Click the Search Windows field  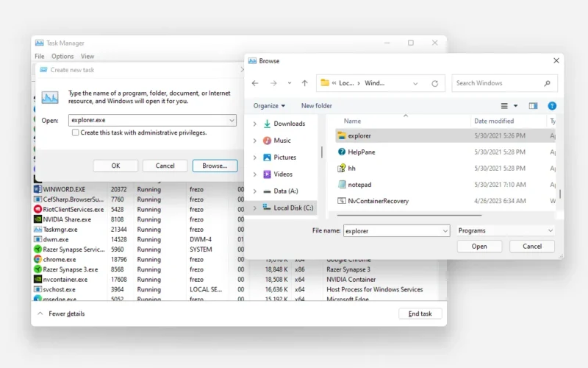pos(504,83)
